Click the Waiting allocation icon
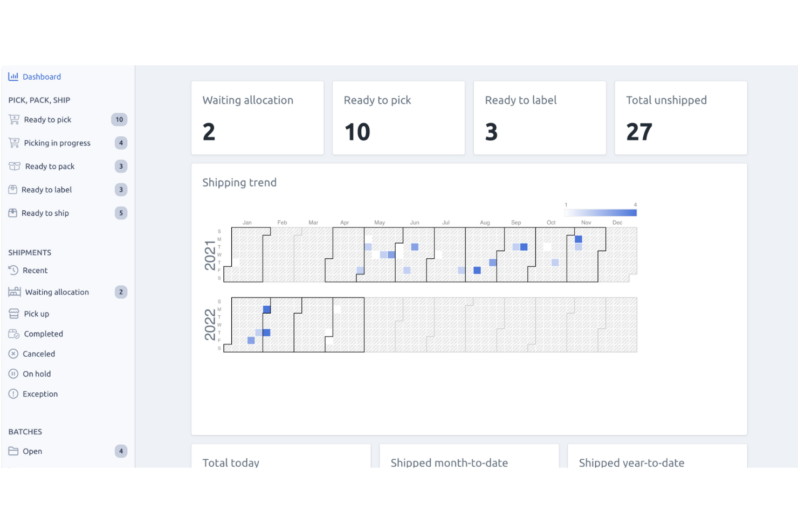798x532 pixels. tap(13, 292)
